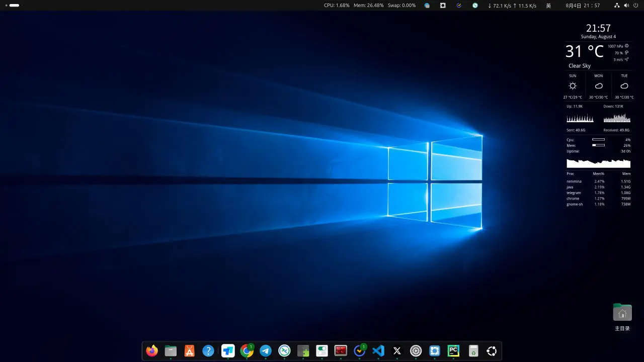This screenshot has width=644, height=362.
Task: Open Visual Studio Code in dock
Action: click(x=378, y=351)
